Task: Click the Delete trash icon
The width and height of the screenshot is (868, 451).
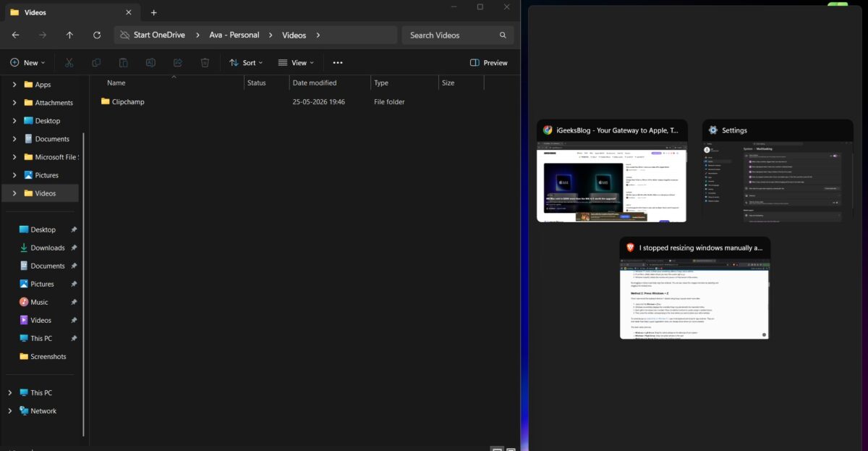Action: (205, 63)
